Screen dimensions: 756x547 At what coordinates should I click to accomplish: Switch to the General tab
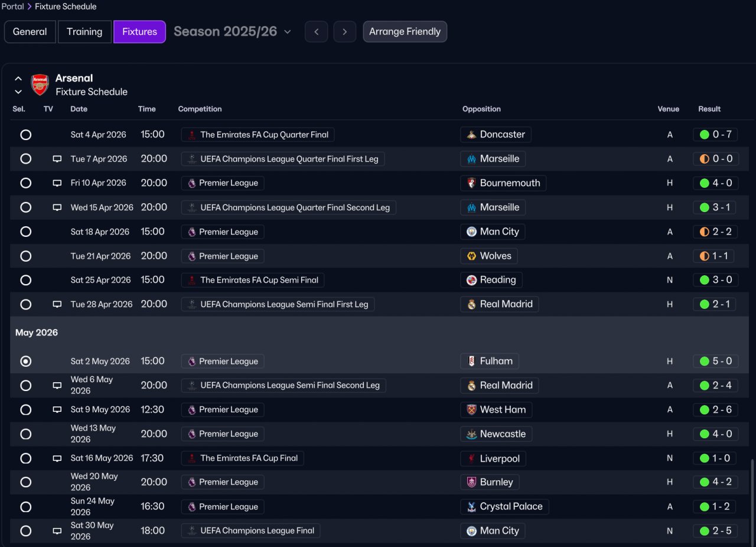(x=30, y=32)
